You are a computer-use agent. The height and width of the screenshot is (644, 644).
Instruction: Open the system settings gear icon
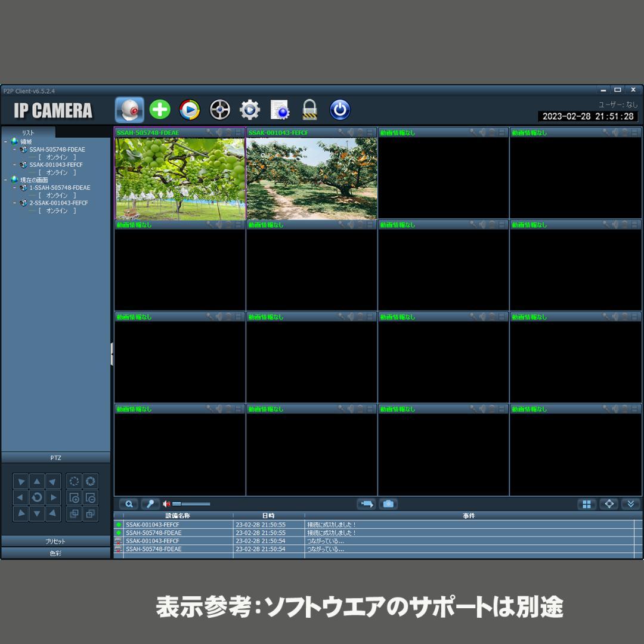click(x=250, y=109)
